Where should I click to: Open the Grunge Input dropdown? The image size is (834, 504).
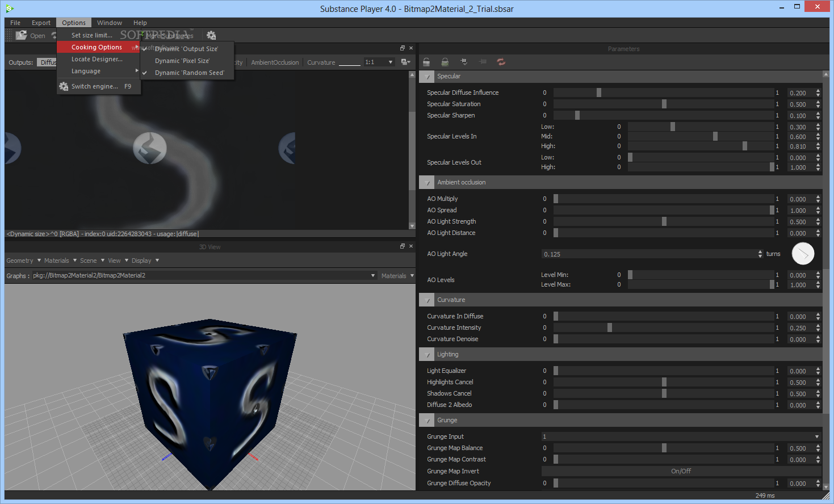coord(681,436)
